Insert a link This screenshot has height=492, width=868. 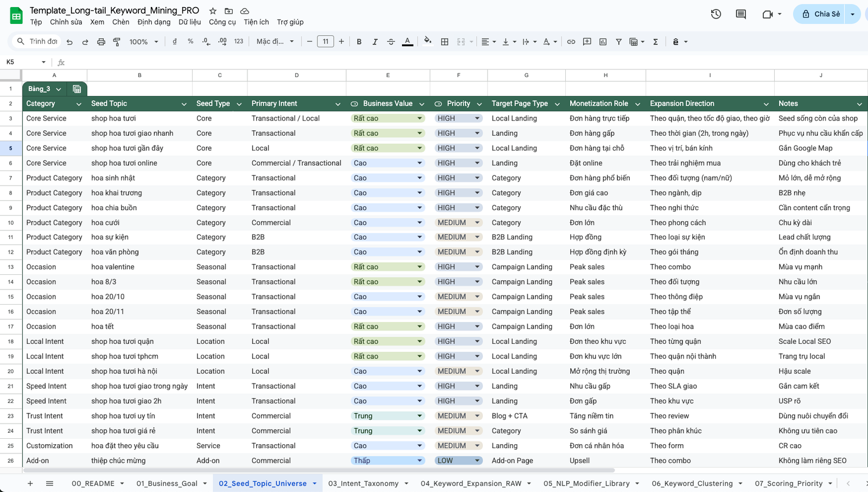coord(571,42)
